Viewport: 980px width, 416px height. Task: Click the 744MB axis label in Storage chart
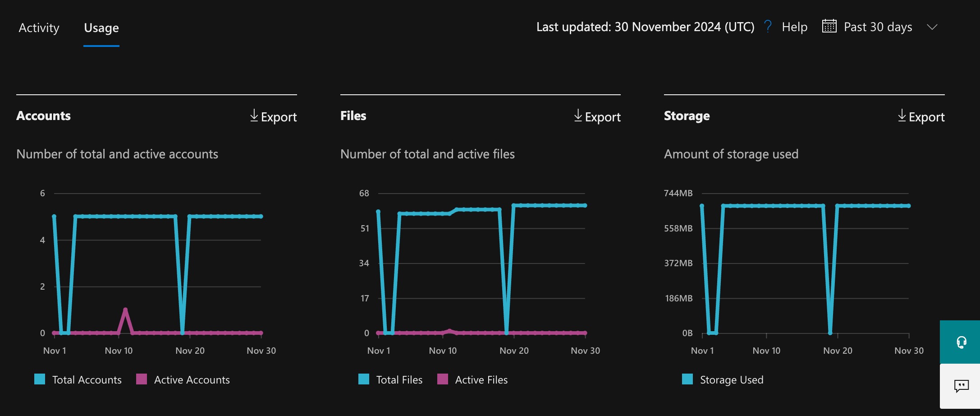(678, 193)
